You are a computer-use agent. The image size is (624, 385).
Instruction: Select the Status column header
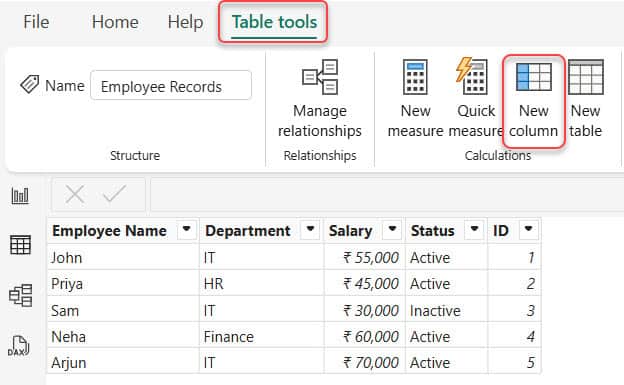pyautogui.click(x=447, y=231)
